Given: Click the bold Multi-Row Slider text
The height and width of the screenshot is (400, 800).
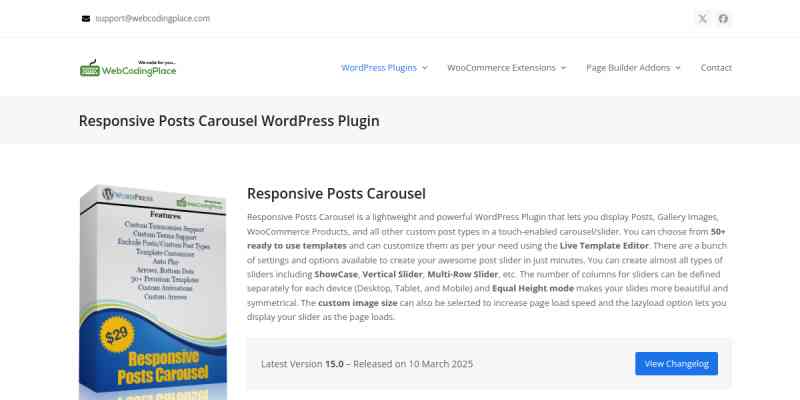Looking at the screenshot, I should pos(463,274).
